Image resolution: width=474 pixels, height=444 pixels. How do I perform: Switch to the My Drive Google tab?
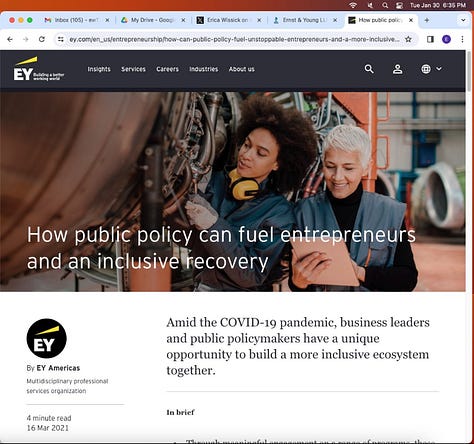click(x=153, y=20)
